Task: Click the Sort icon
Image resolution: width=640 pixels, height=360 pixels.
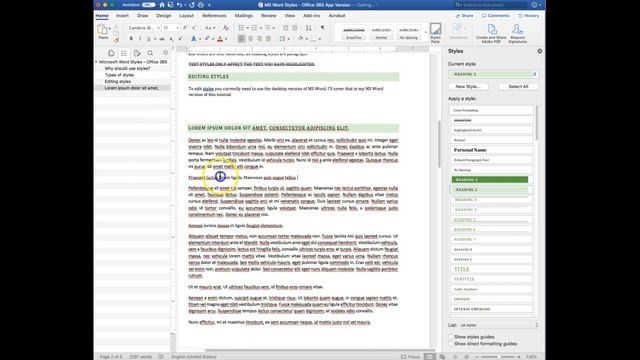Action: pos(309,28)
